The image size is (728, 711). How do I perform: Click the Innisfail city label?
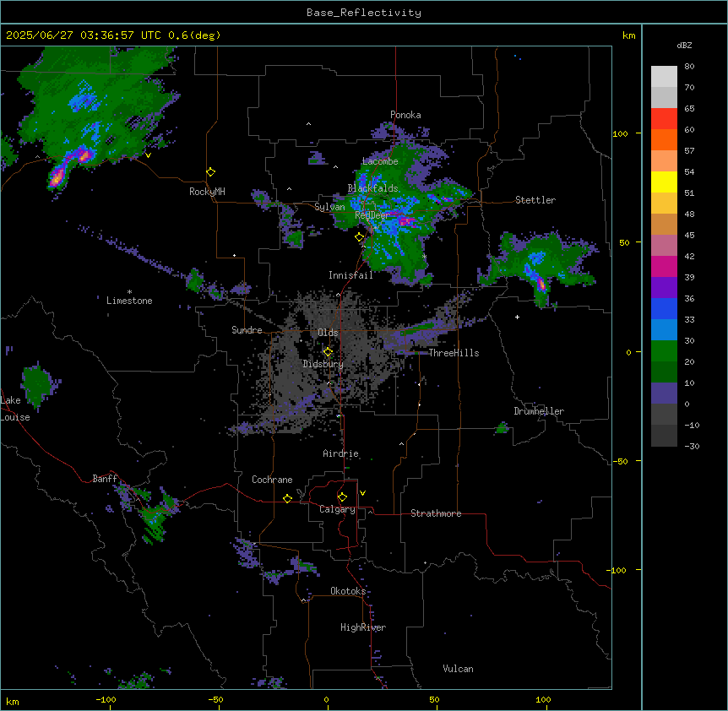[350, 275]
